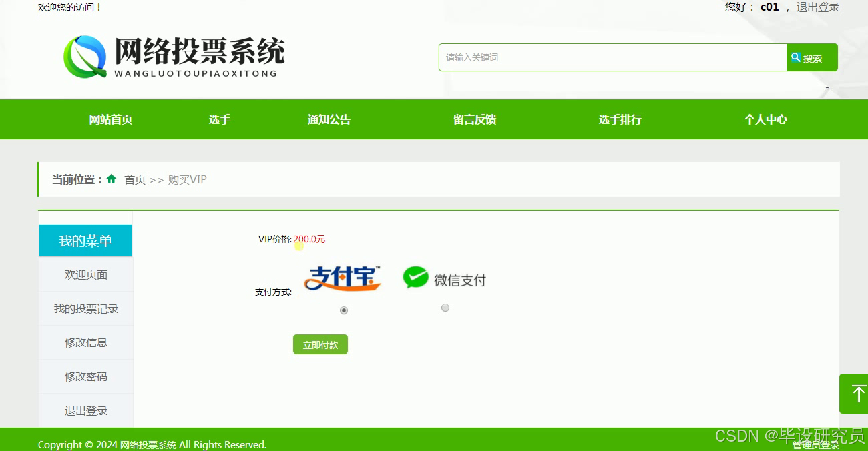Click the 首页 breadcrumb link
The image size is (868, 451).
pyautogui.click(x=135, y=179)
